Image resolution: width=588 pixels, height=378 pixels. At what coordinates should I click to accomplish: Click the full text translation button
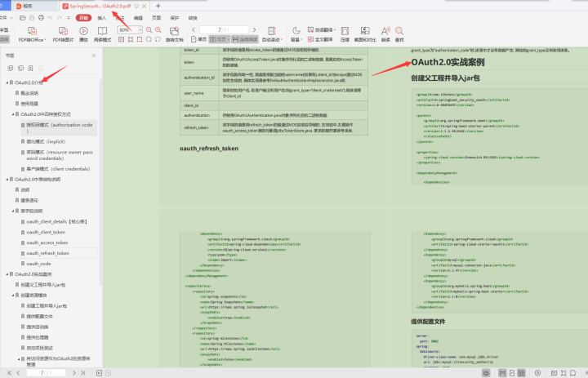pos(320,39)
